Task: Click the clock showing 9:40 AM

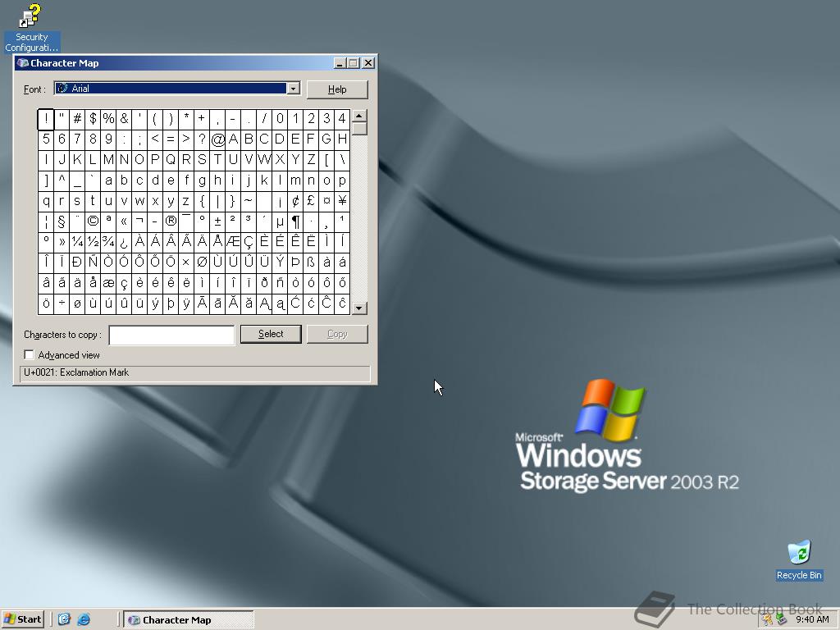Action: (x=812, y=619)
